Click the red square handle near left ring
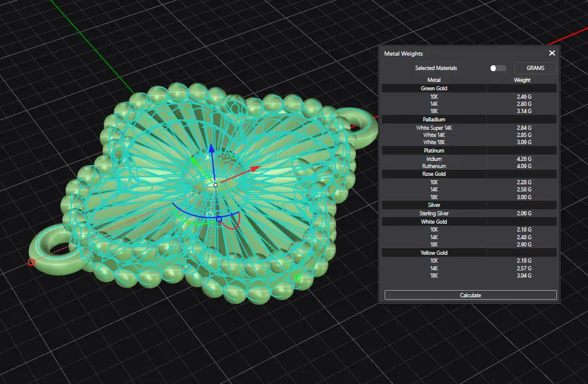This screenshot has width=588, height=384. (x=32, y=262)
